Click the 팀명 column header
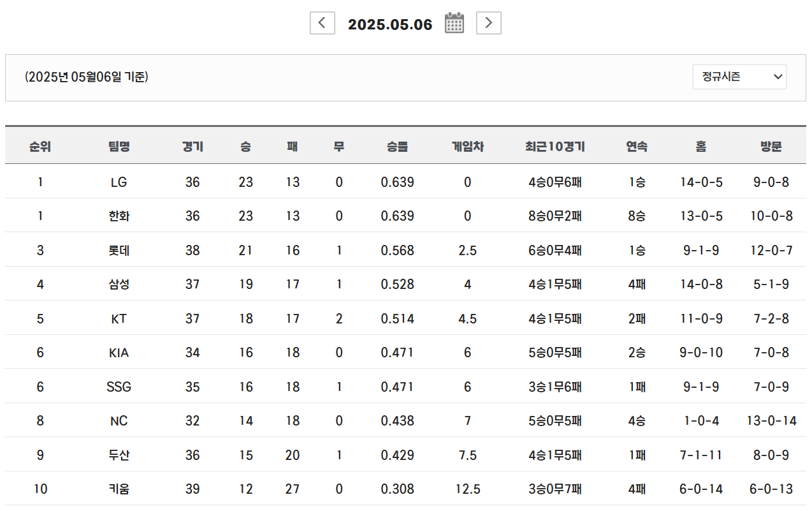812x511 pixels. [119, 147]
